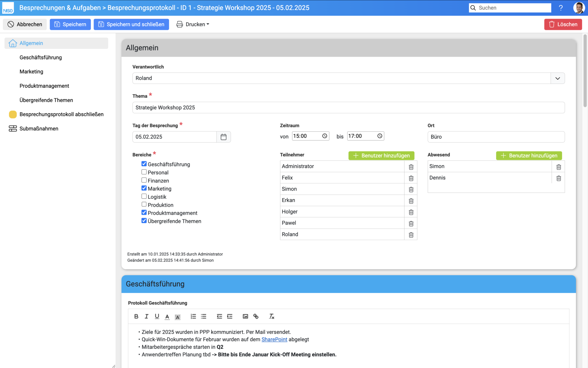Delete participant Administrator via trash icon
The image size is (588, 368).
411,167
